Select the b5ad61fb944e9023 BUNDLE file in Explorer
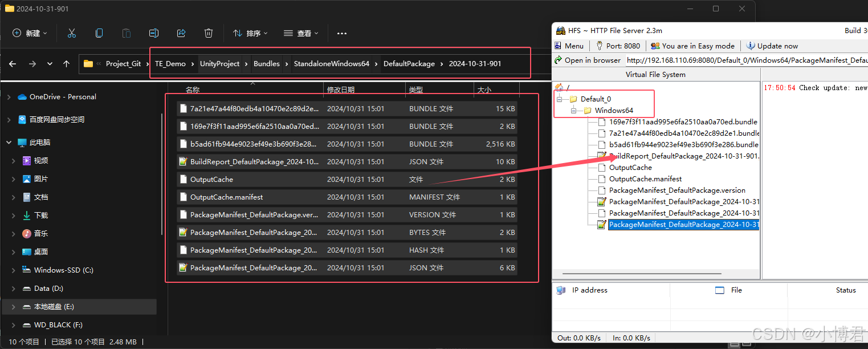The height and width of the screenshot is (349, 868). [x=347, y=144]
